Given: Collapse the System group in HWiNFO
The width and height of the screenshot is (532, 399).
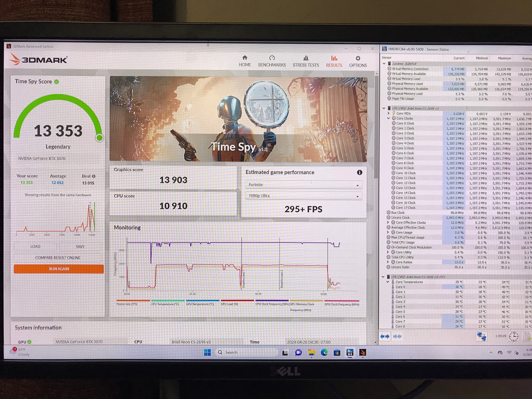Looking at the screenshot, I should pyautogui.click(x=384, y=64).
